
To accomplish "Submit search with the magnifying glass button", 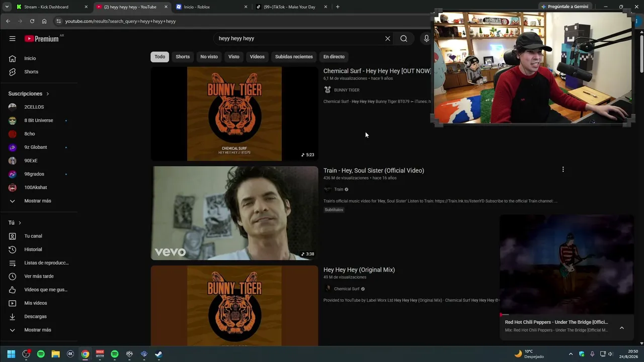I will 404,39.
